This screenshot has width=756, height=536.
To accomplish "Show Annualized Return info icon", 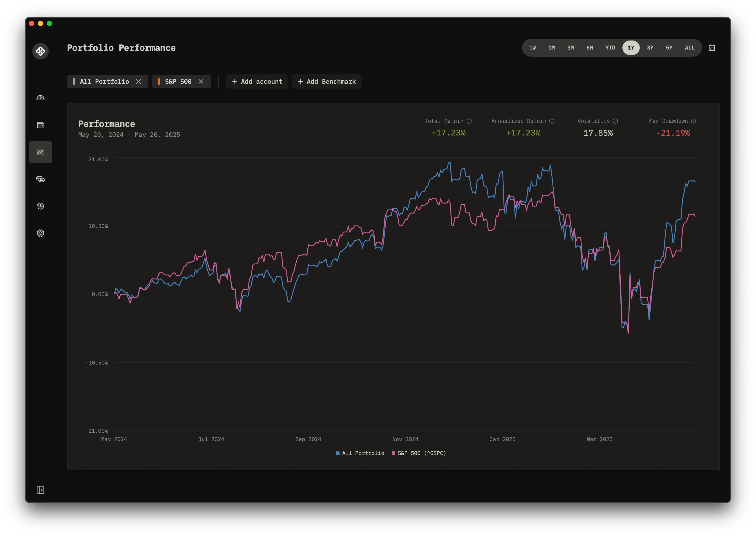I will tap(552, 121).
